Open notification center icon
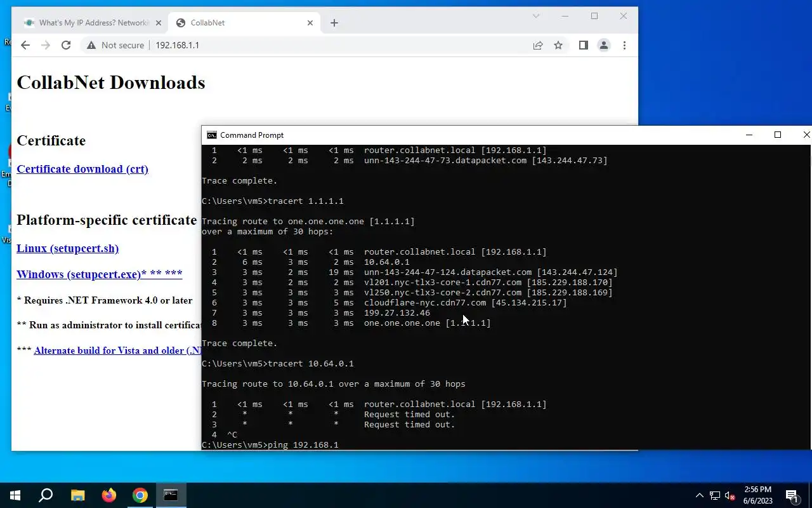The height and width of the screenshot is (508, 812). [792, 495]
